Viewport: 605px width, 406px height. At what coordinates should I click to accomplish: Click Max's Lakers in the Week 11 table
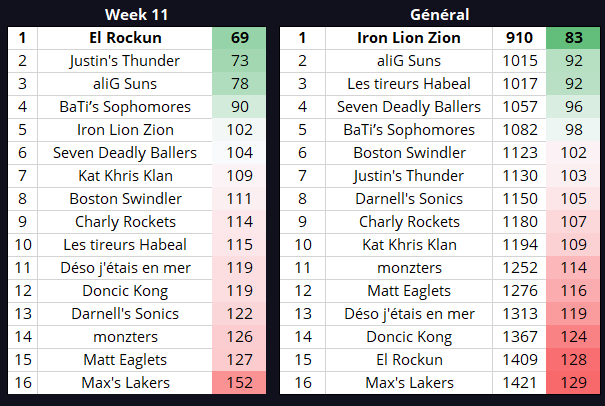(125, 383)
